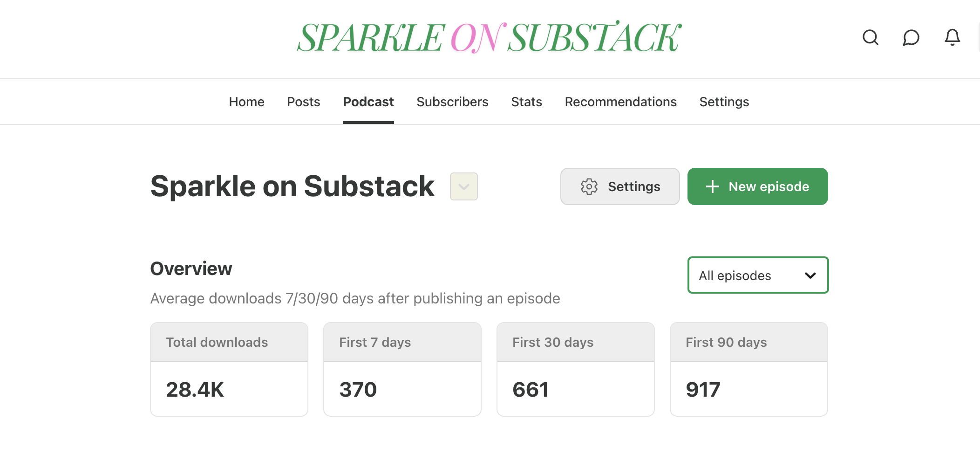
Task: Open Settings in the navigation bar
Action: 724,102
